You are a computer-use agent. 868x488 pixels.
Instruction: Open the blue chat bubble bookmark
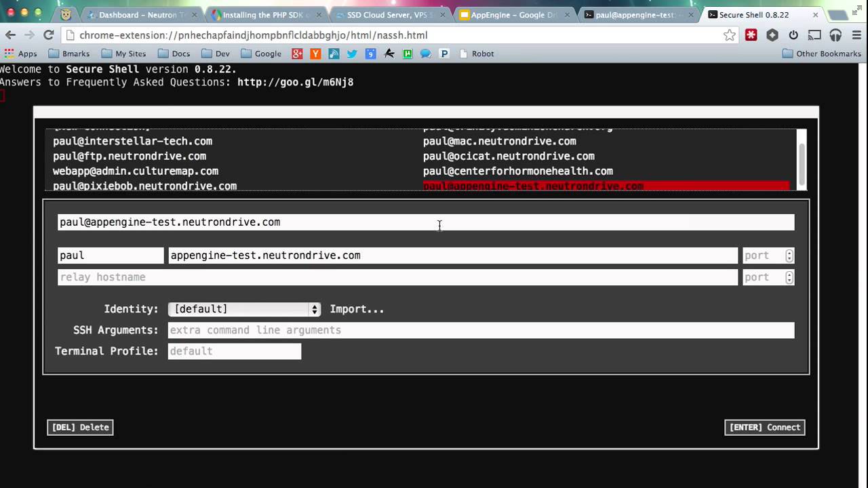(426, 54)
